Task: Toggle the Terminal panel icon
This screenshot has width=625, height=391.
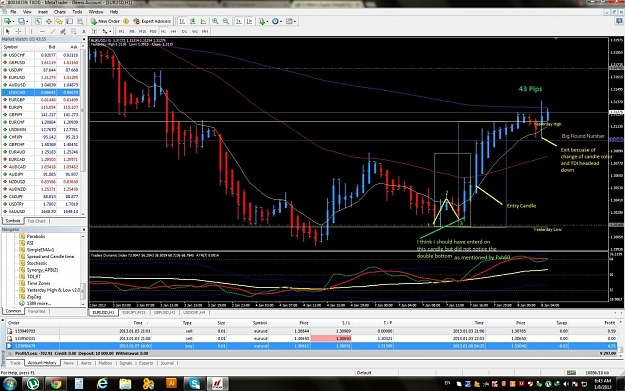Action: 69,21
